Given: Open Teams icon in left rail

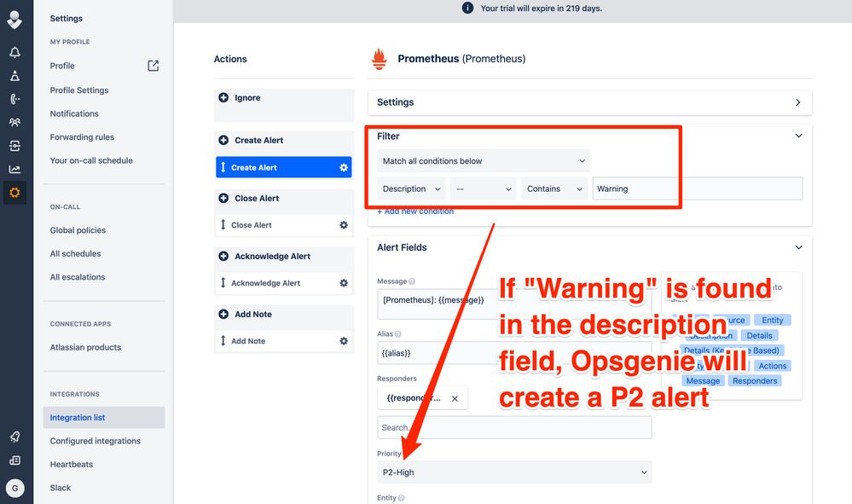Looking at the screenshot, I should [x=14, y=122].
